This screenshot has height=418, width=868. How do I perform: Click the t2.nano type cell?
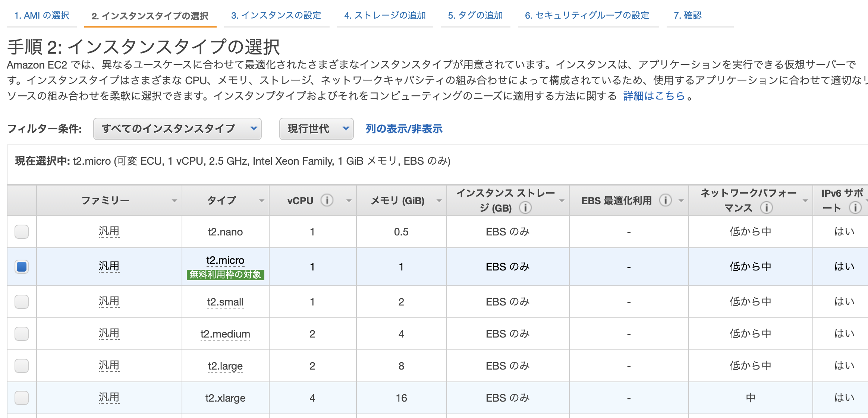click(x=225, y=232)
